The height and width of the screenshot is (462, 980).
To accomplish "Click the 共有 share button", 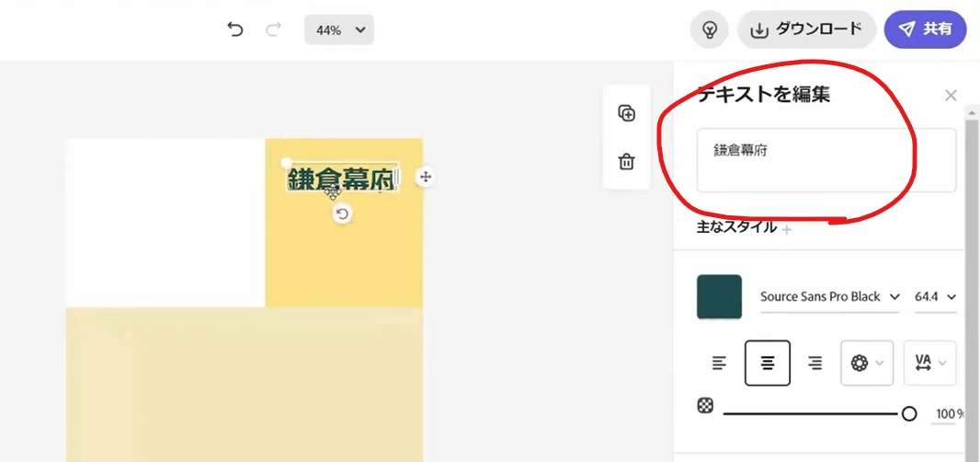I will click(926, 29).
